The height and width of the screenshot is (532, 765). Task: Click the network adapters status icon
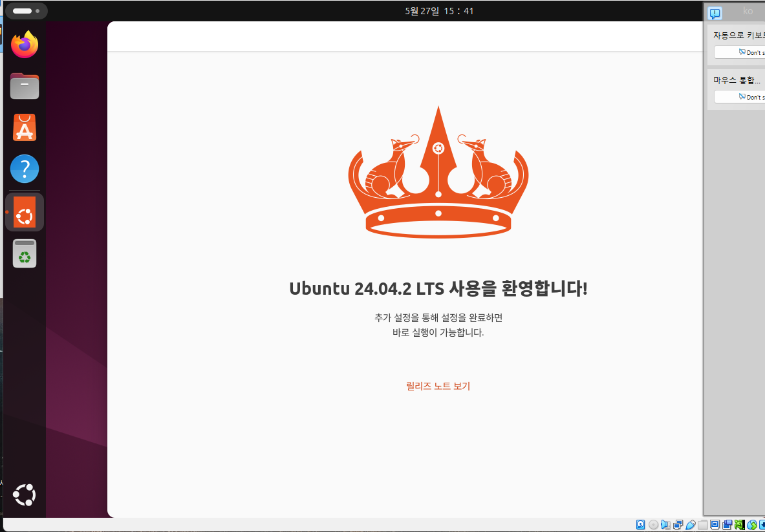click(x=678, y=525)
